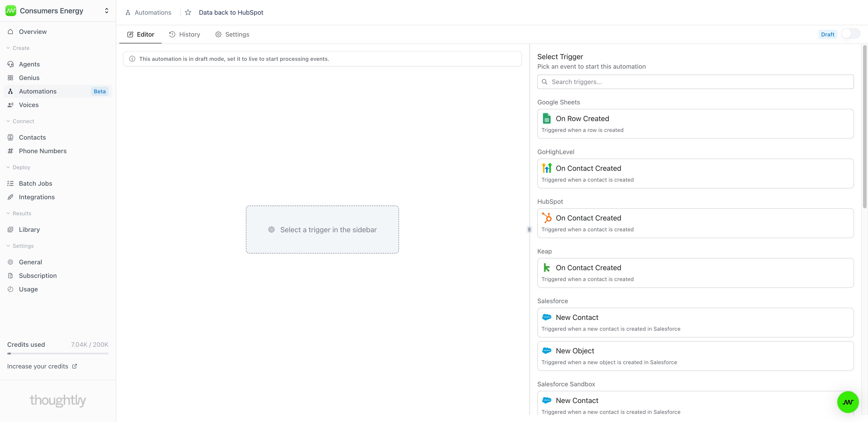Click the Search triggers input field
The image size is (868, 422).
695,82
